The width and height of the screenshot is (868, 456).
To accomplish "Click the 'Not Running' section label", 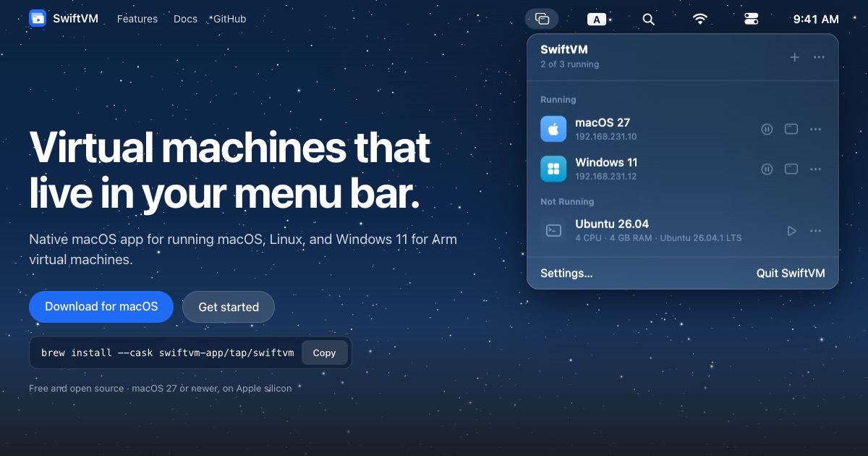I will pyautogui.click(x=567, y=202).
